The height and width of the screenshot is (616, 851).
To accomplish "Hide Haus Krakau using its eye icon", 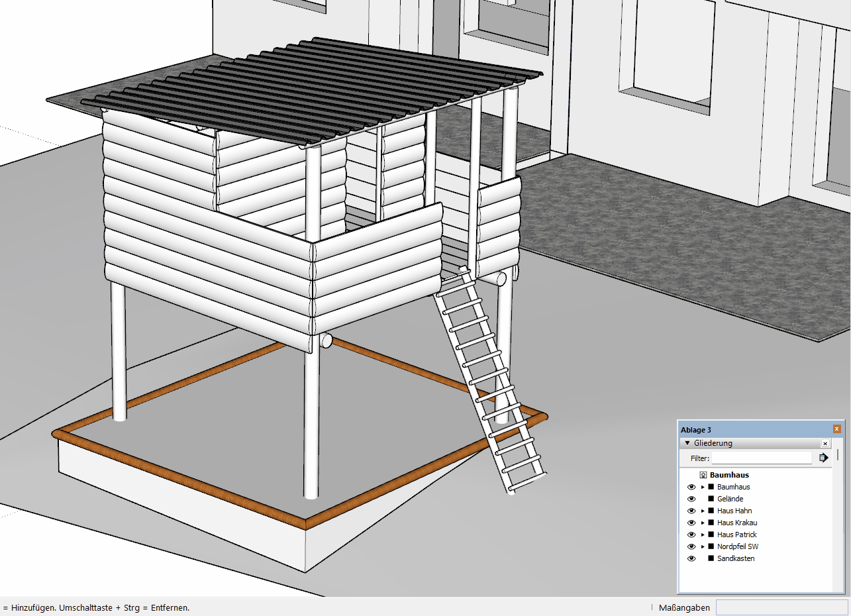I will pos(691,523).
